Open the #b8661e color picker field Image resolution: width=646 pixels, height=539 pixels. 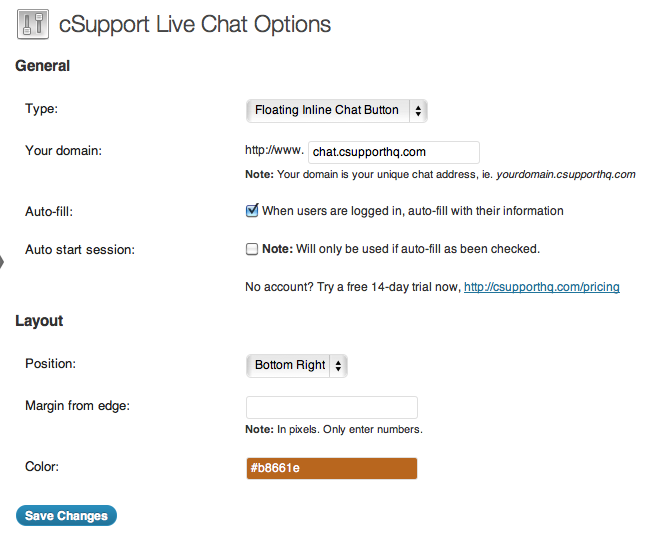pos(332,469)
